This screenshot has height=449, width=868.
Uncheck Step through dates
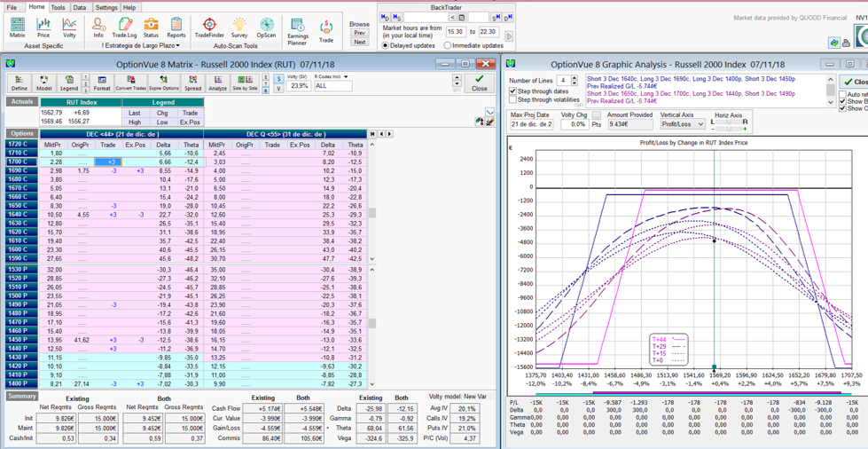[x=512, y=91]
